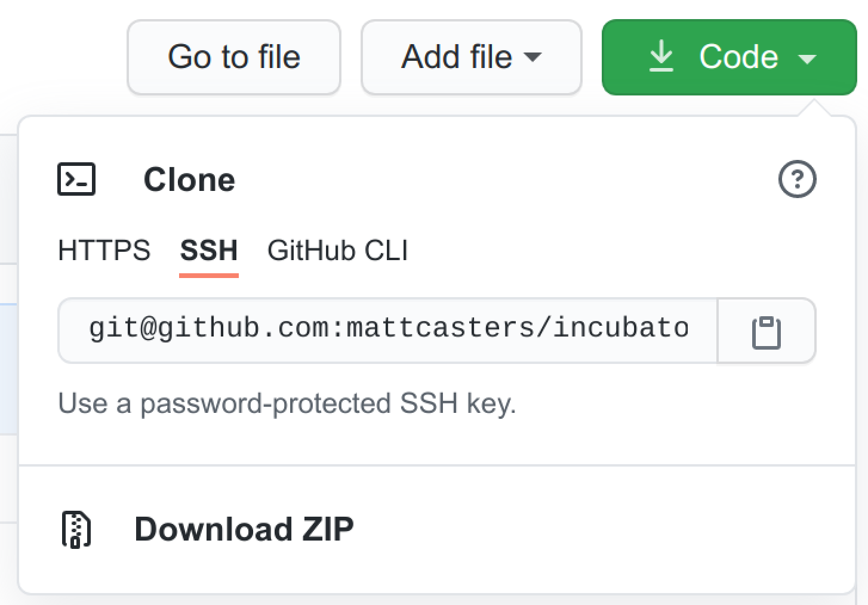Click the zip file icon

[76, 529]
